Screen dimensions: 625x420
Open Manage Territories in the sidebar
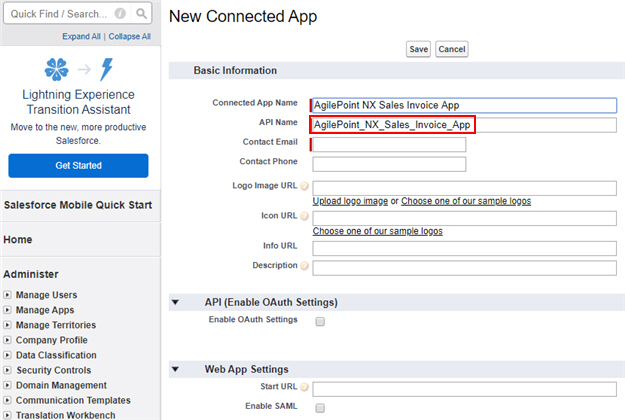coord(56,325)
